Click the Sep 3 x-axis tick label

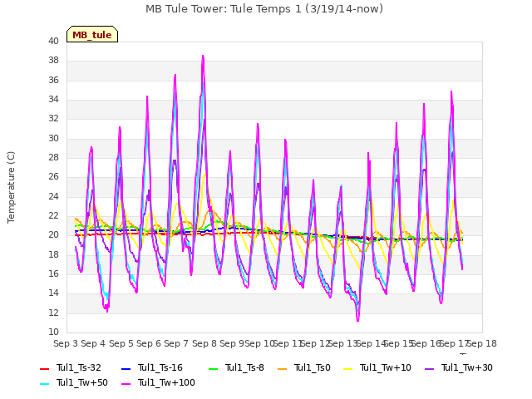tap(66, 343)
